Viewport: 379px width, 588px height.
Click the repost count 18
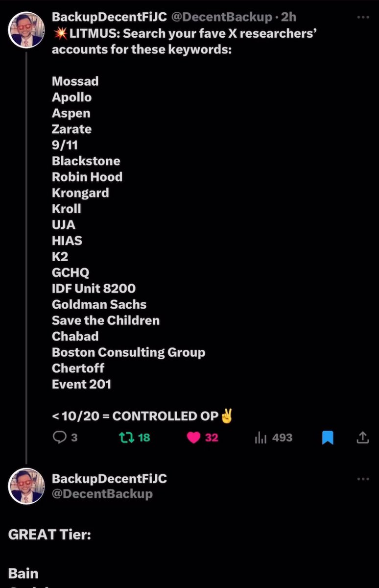144,438
